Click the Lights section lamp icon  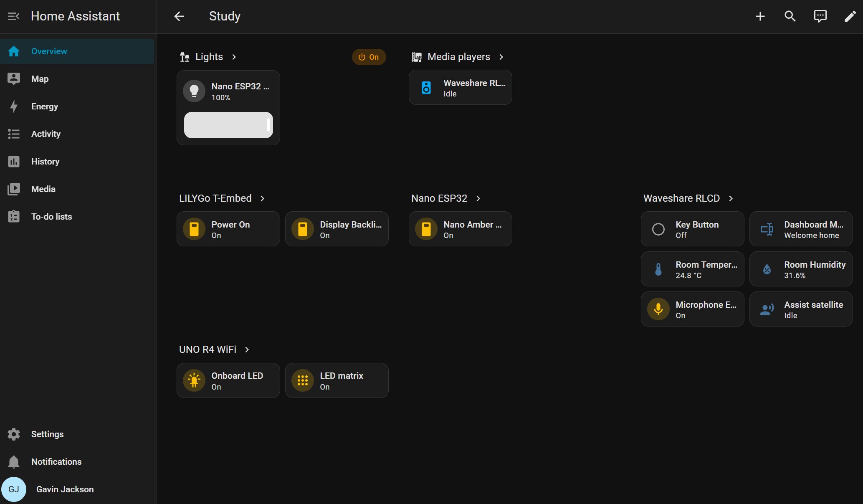point(185,57)
